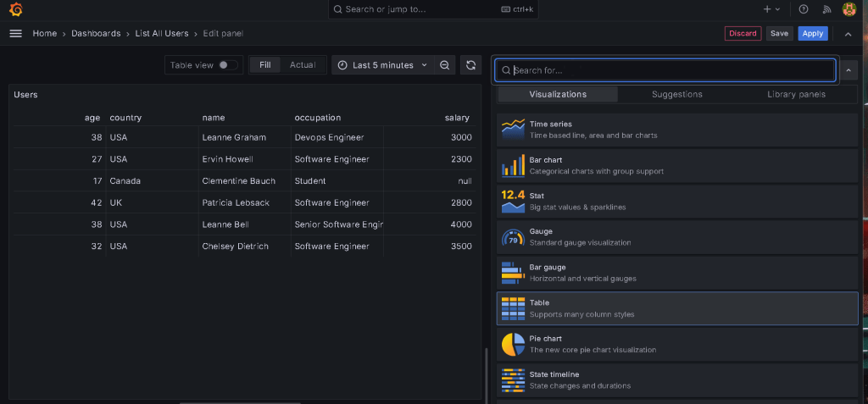The image size is (868, 404).
Task: Go to List All Users breadcrumb
Action: [x=162, y=34]
